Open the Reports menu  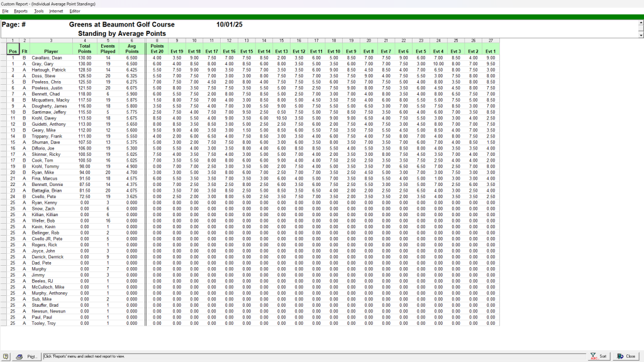[x=21, y=11]
